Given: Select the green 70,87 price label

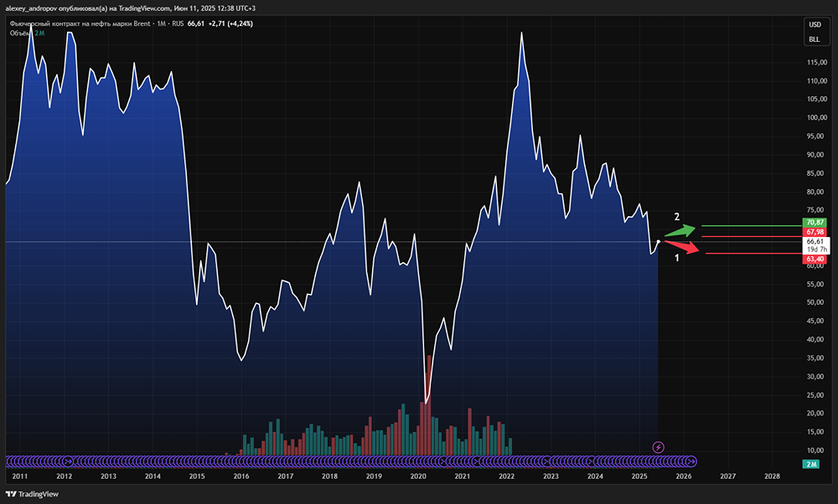Looking at the screenshot, I should (x=815, y=223).
